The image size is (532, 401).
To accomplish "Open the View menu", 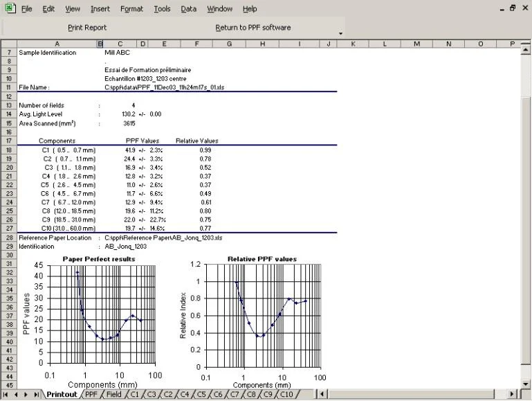I will tap(73, 9).
